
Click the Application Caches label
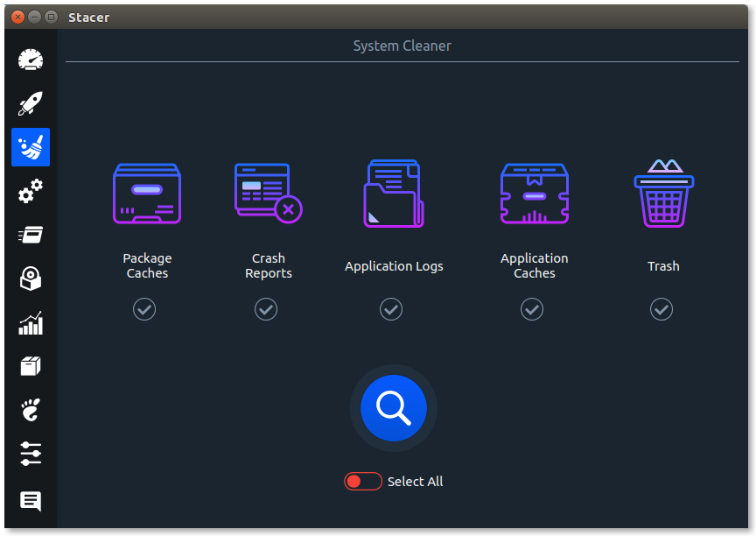click(535, 266)
